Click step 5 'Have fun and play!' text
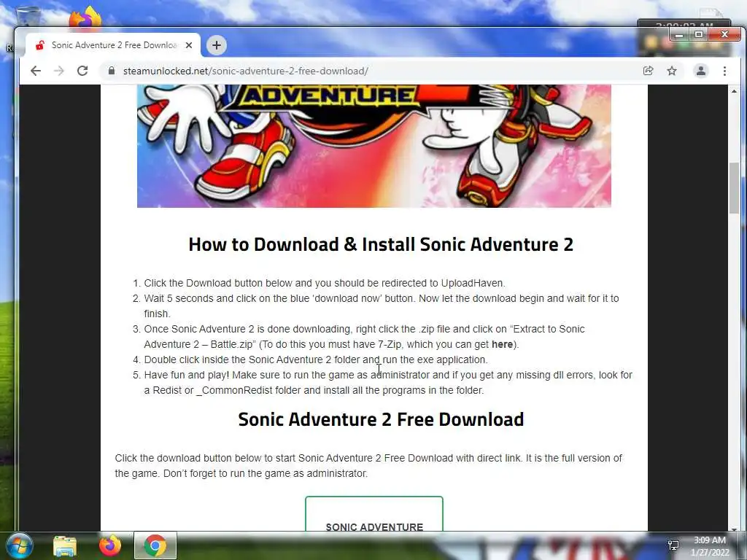This screenshot has height=560, width=747. coord(388,382)
